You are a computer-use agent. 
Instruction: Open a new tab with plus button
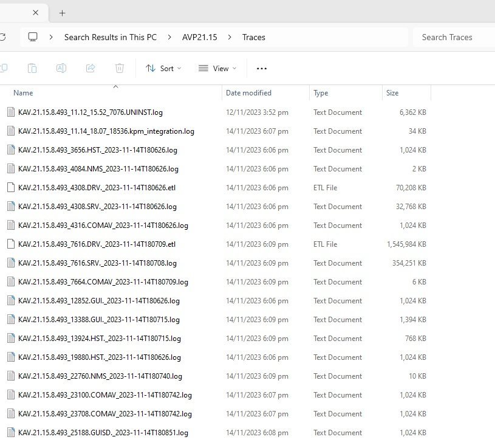point(62,13)
